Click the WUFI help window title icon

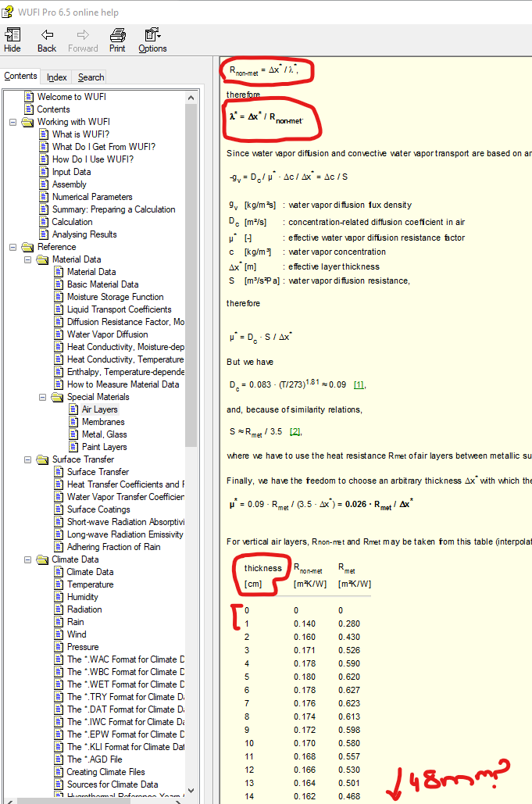[x=8, y=8]
